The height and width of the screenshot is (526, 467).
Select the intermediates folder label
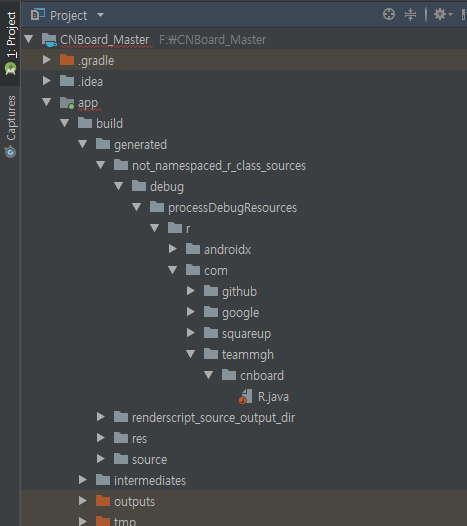click(x=150, y=481)
